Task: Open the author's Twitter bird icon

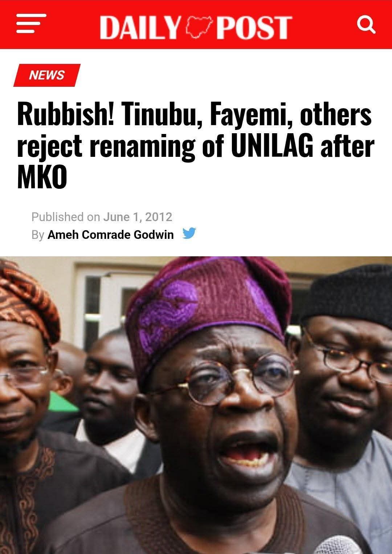Action: click(189, 233)
